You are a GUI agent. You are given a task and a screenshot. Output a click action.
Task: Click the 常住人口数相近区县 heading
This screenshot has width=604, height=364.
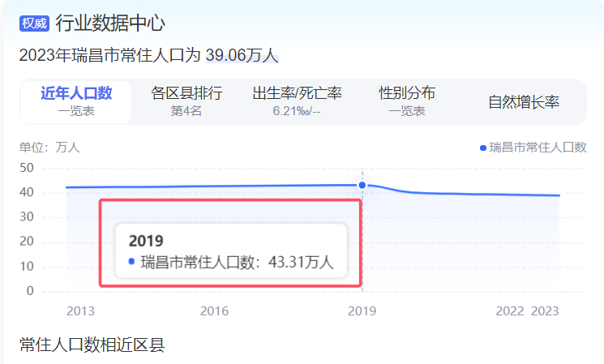pyautogui.click(x=92, y=345)
